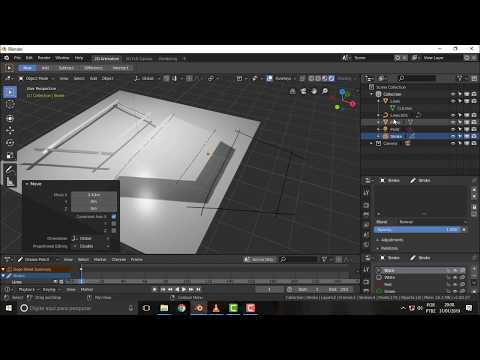Open the Blend mode dropdown in properties
This screenshot has height=360, width=480.
pyautogui.click(x=432, y=222)
